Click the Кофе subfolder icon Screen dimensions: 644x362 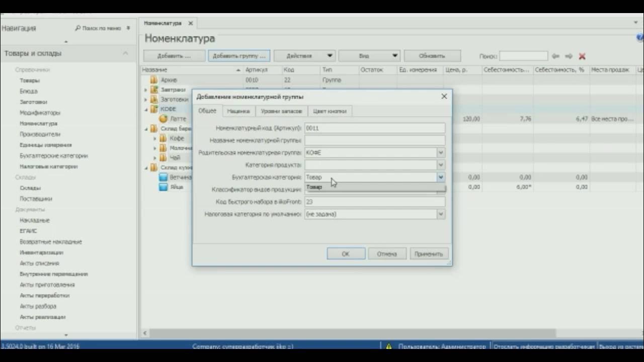(163, 138)
